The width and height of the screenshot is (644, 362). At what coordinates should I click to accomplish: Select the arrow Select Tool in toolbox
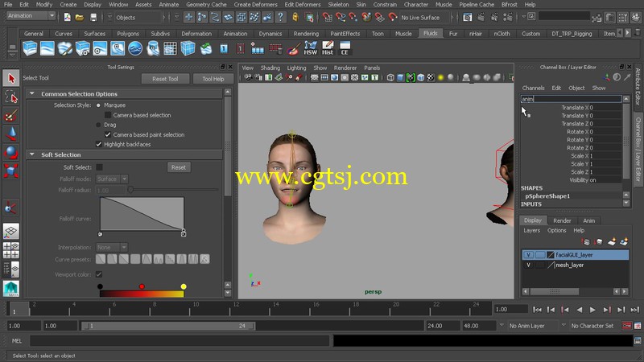[11, 78]
